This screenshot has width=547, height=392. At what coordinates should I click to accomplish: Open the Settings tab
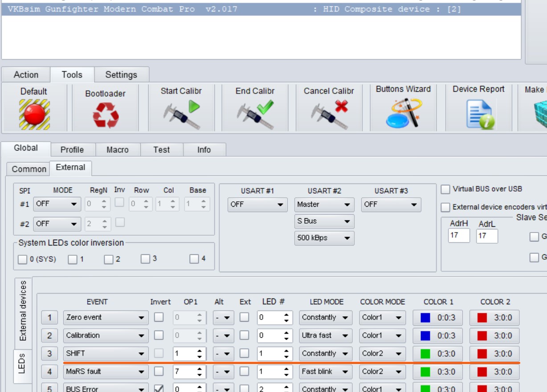click(121, 75)
